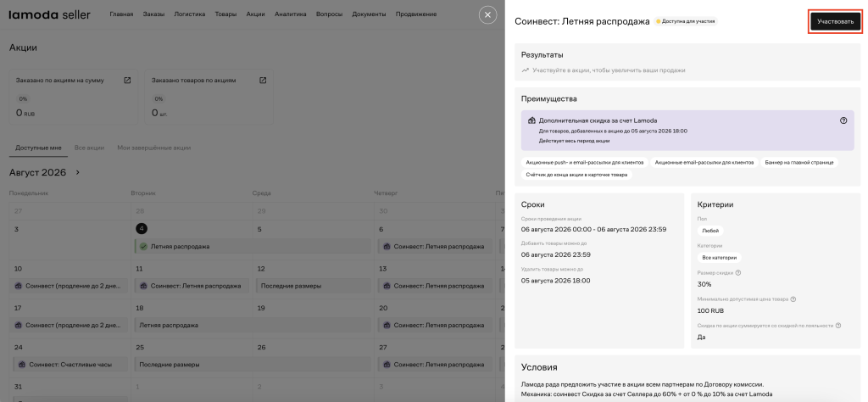The height and width of the screenshot is (402, 868).
Task: Click the trend arrow icon under Результаты
Action: 526,70
